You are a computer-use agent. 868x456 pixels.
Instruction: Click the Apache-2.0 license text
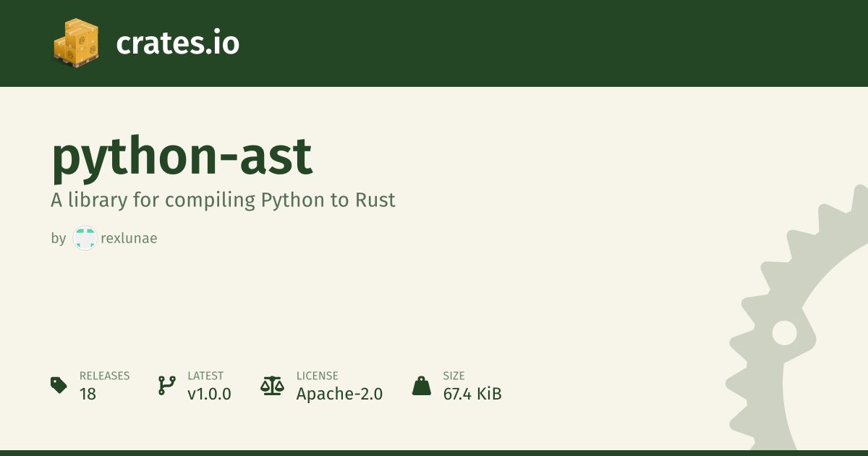pos(340,394)
